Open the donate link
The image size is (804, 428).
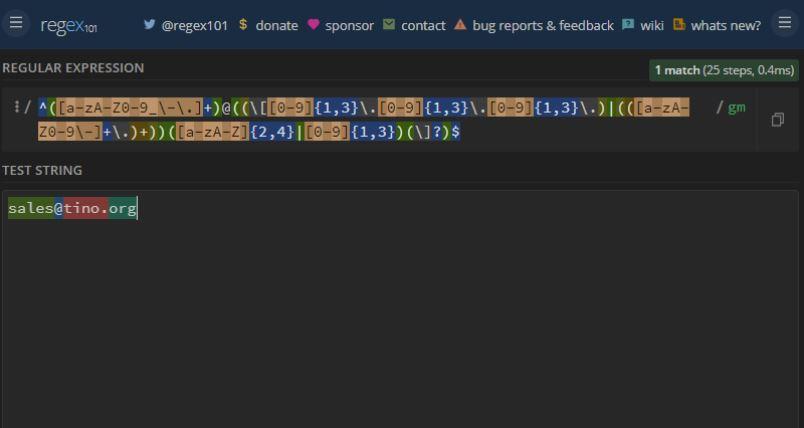point(276,25)
